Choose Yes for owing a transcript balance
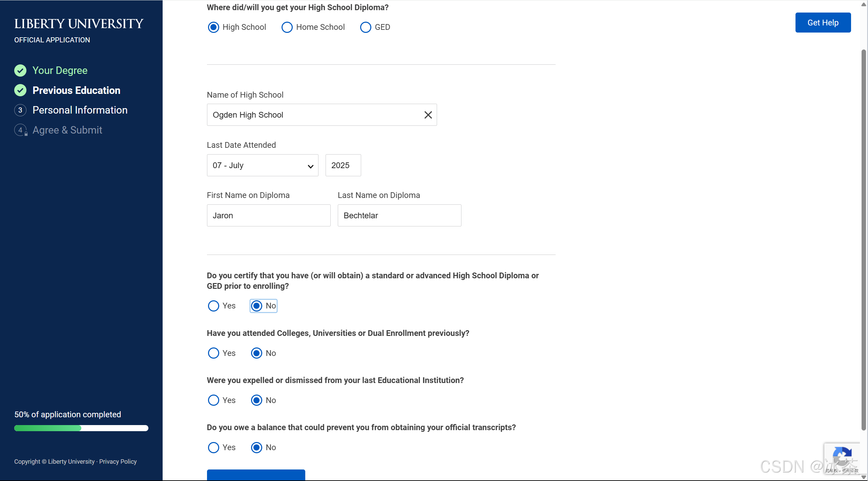 [x=213, y=447]
